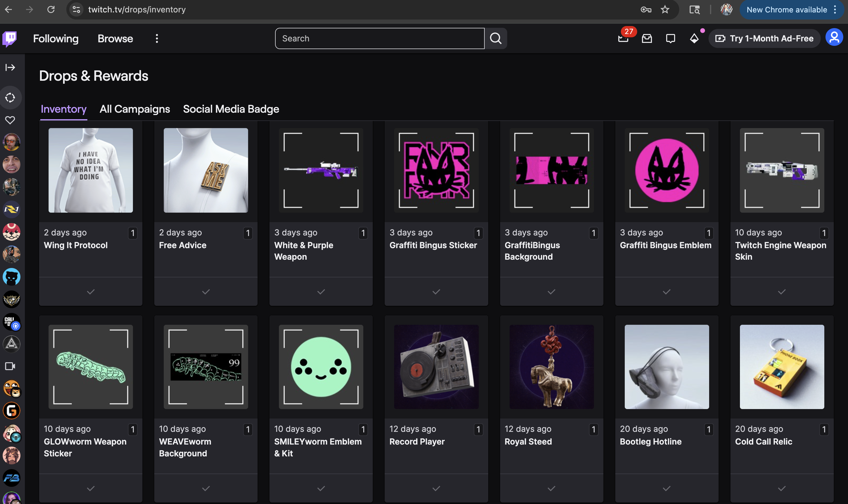The image size is (848, 504).
Task: Click the Record Player checkmark
Action: (436, 488)
